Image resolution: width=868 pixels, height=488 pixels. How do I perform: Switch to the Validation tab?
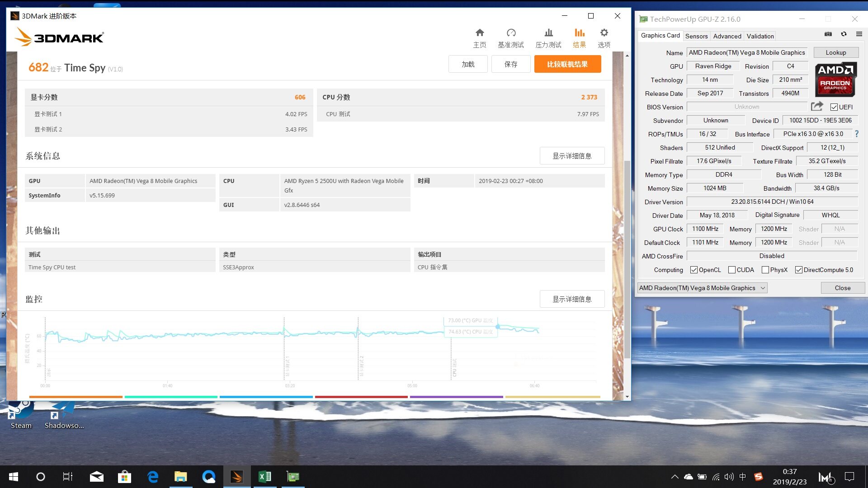tap(760, 36)
